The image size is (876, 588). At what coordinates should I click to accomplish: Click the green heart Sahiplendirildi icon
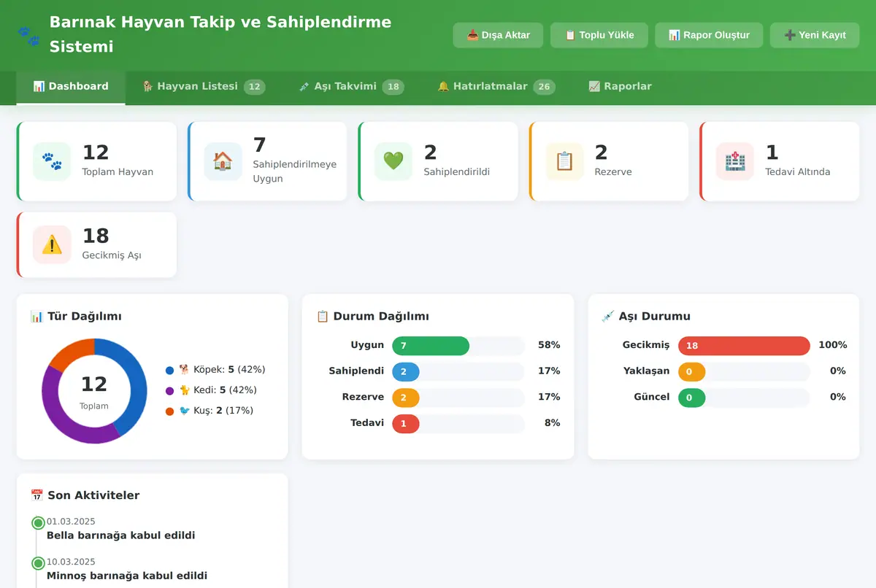393,161
